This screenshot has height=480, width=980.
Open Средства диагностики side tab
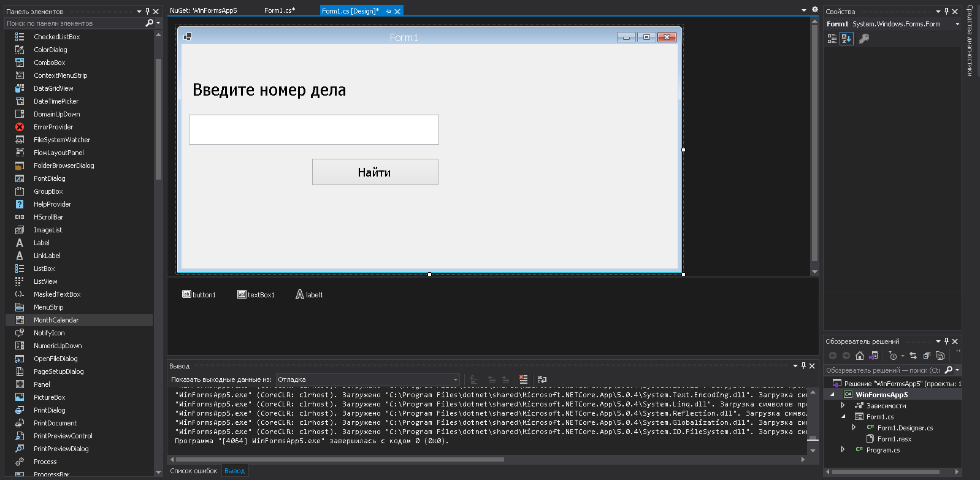point(970,40)
